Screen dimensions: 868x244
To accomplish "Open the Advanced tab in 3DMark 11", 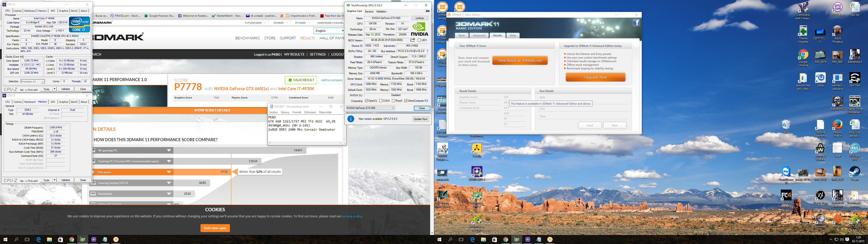I will tap(479, 35).
